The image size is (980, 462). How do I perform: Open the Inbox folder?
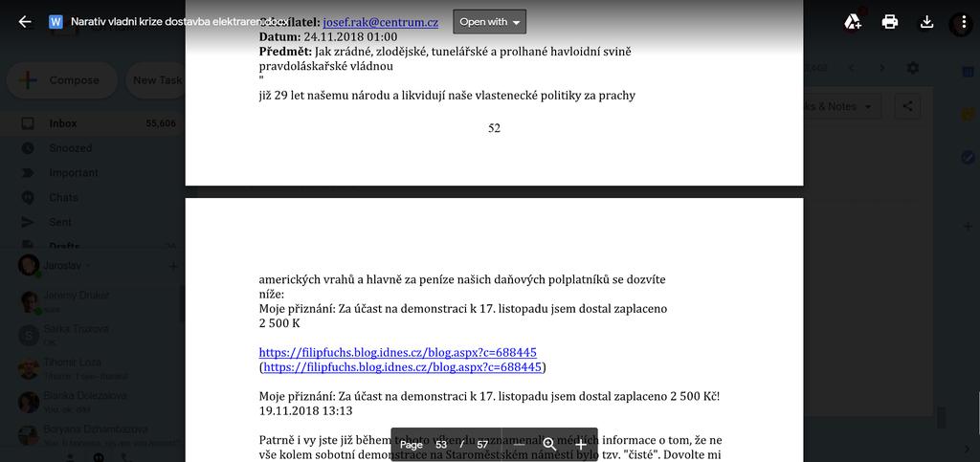click(x=62, y=123)
